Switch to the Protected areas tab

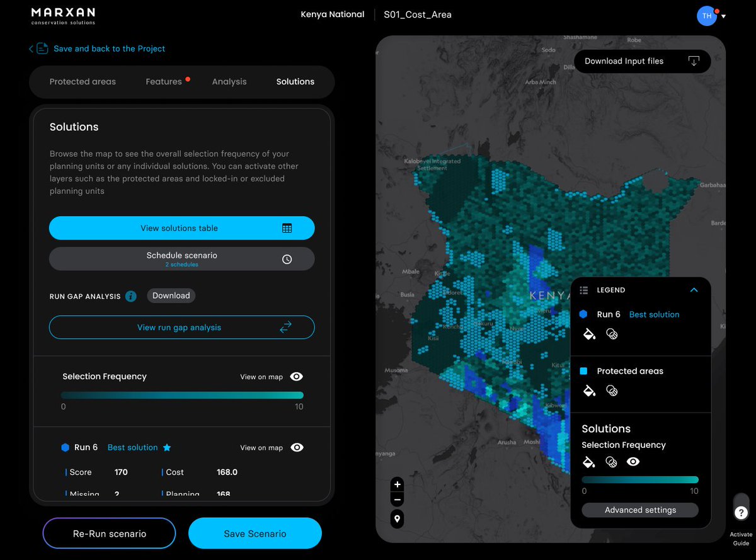point(83,81)
